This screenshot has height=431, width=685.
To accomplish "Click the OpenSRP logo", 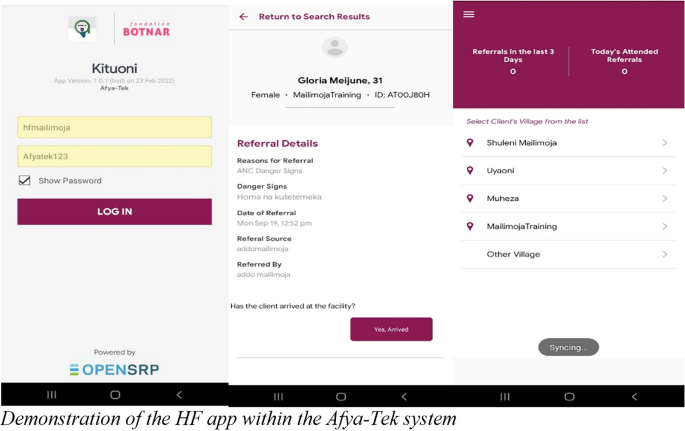I will 114,370.
